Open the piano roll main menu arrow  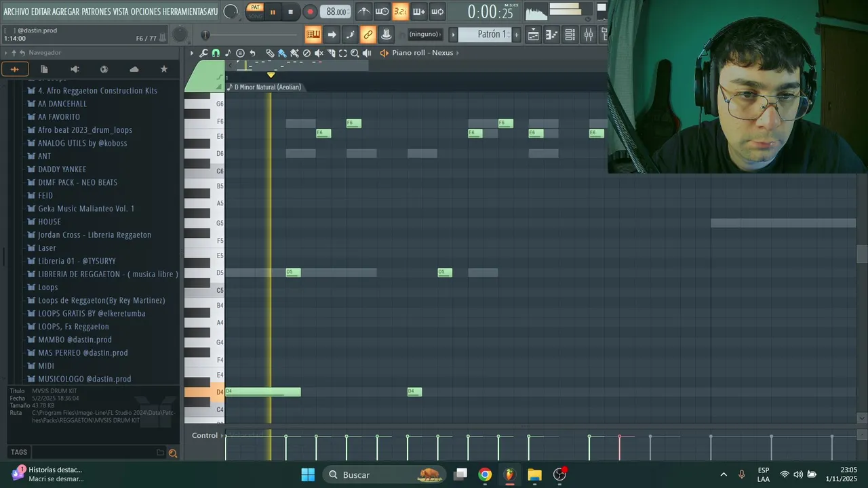click(x=192, y=53)
